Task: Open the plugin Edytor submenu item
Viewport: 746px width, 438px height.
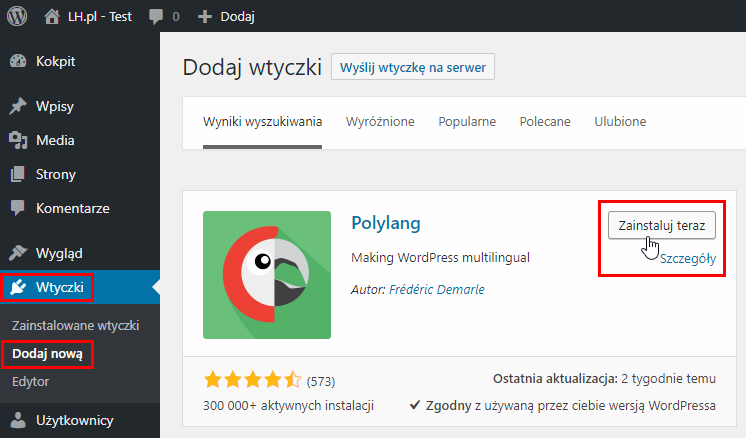Action: (x=31, y=381)
